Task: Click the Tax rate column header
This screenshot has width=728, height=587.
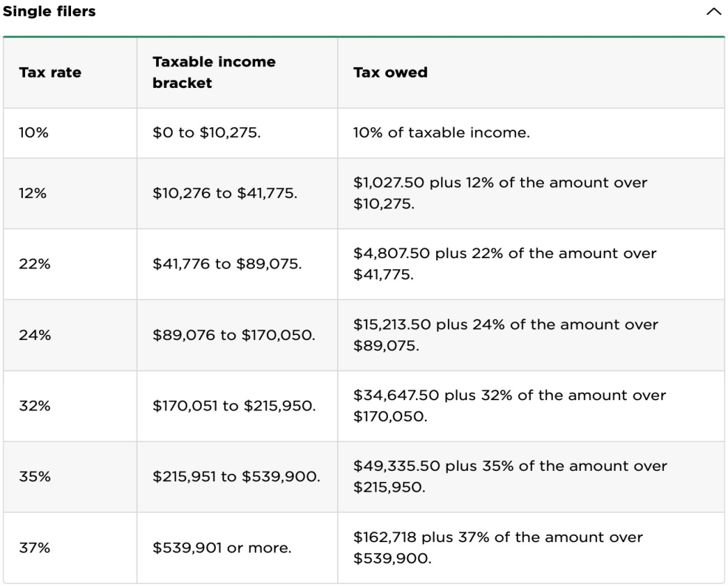Action: point(50,72)
